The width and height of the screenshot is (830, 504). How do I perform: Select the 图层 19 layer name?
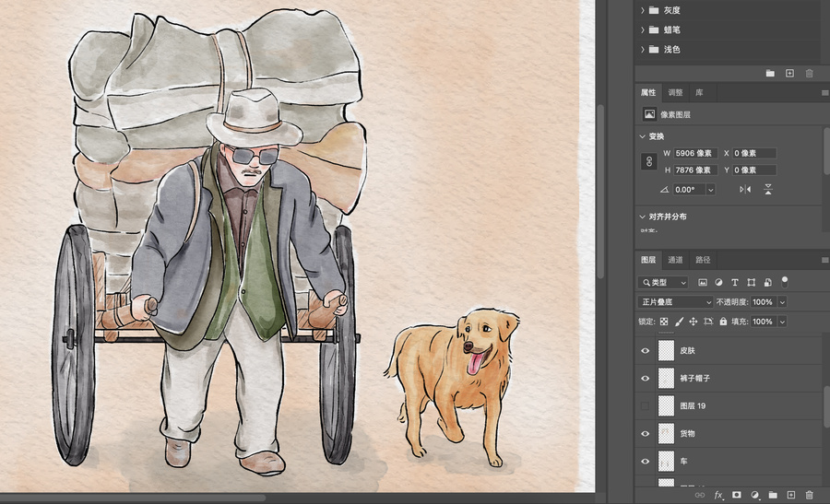[x=693, y=406]
